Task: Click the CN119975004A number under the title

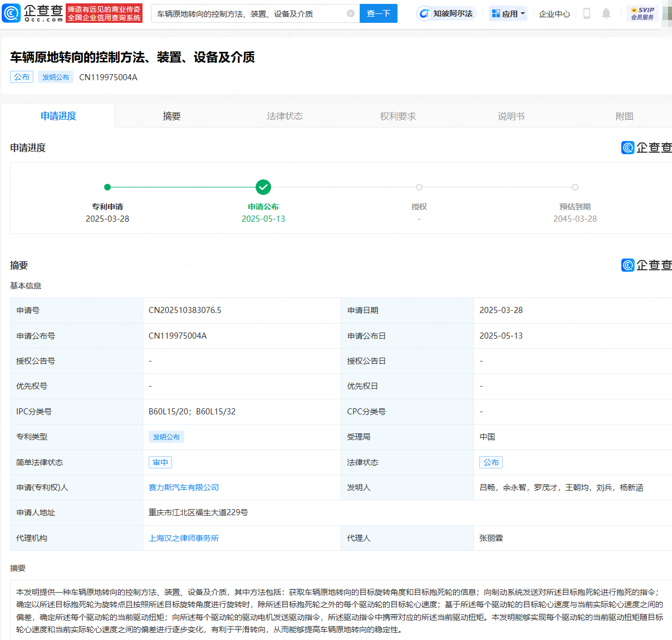Action: [108, 77]
